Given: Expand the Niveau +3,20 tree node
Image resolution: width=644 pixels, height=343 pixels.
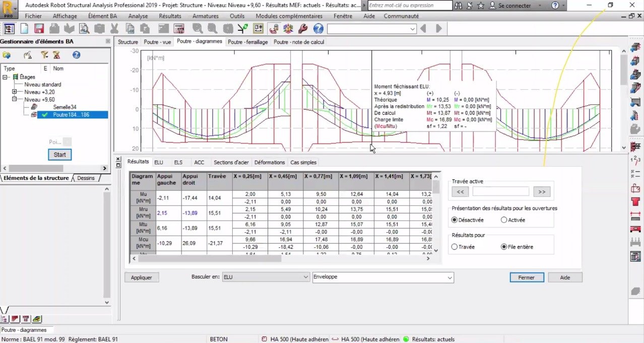Looking at the screenshot, I should (x=15, y=92).
